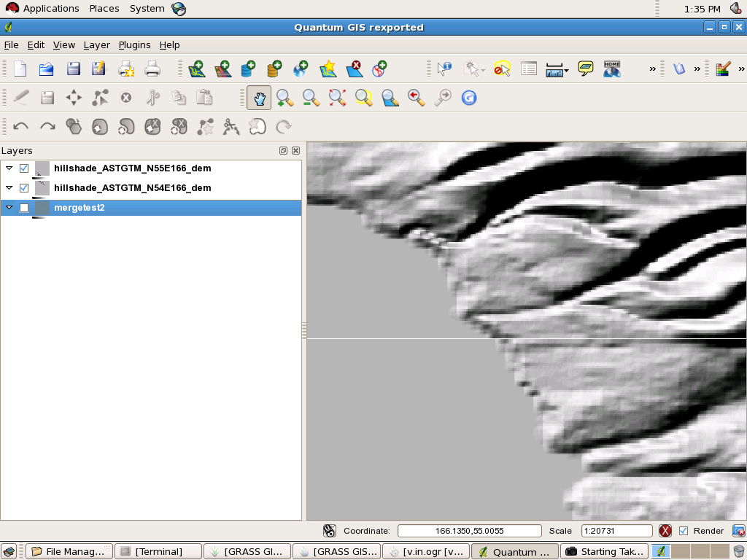Open the Plugins menu

[x=134, y=44]
